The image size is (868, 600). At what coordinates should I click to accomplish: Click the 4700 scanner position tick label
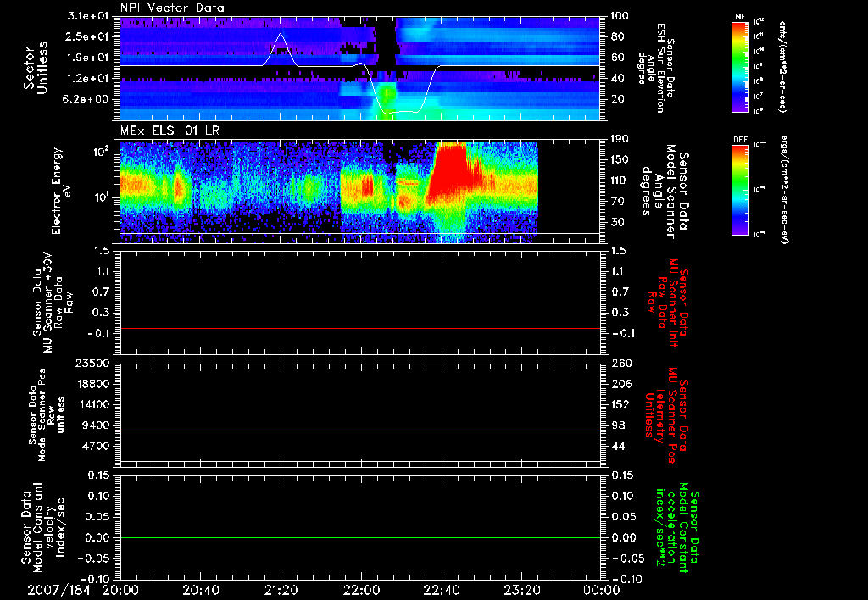(97, 446)
